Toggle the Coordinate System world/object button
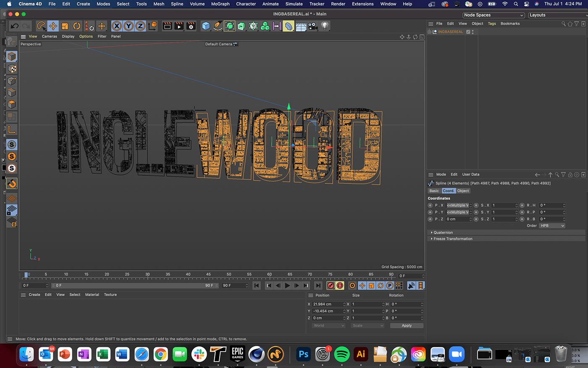This screenshot has width=588, height=368. (152, 26)
